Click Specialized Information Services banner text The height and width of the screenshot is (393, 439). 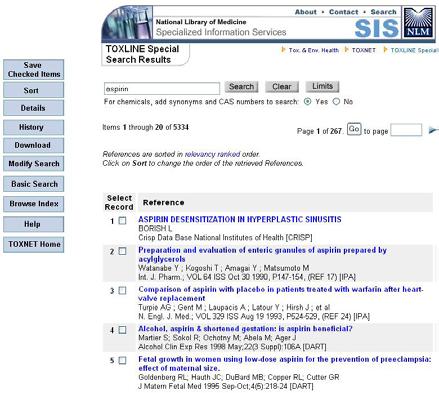pyautogui.click(x=221, y=32)
